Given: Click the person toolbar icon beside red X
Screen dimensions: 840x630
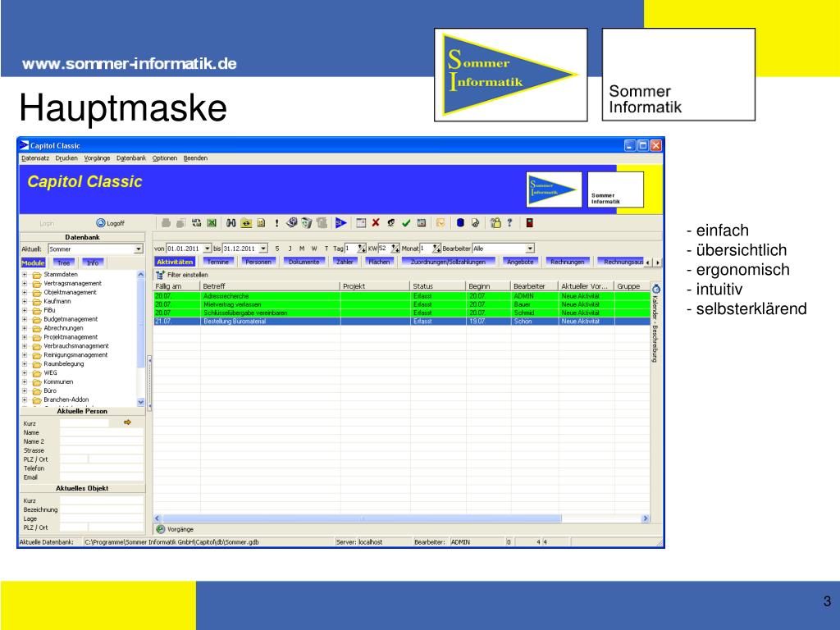Looking at the screenshot, I should [x=391, y=223].
